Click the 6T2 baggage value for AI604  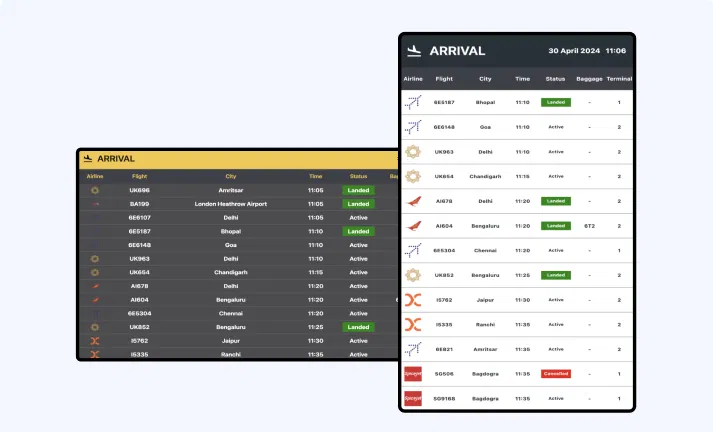coord(590,226)
